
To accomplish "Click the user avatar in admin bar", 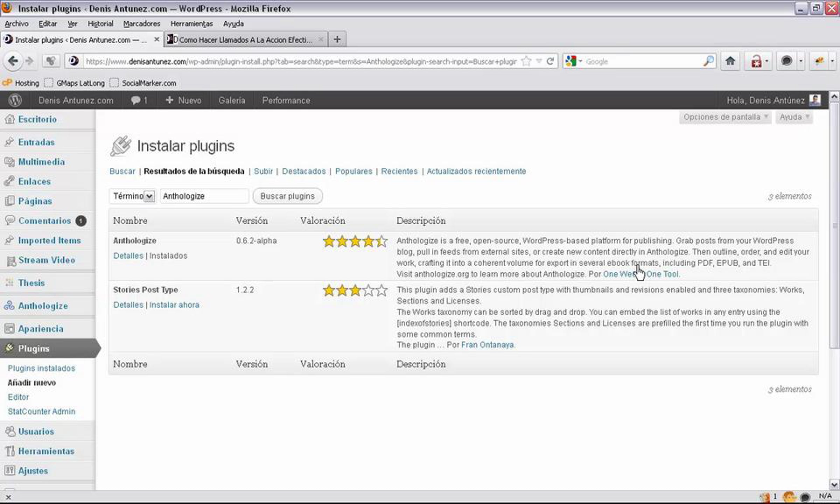I will point(815,100).
